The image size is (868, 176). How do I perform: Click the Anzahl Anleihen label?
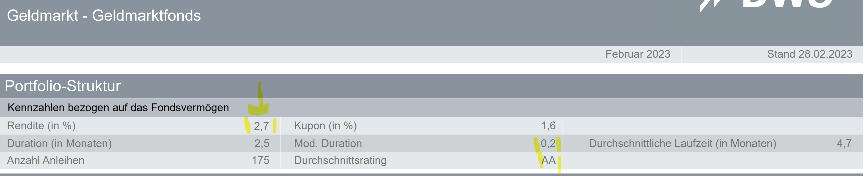pos(46,160)
